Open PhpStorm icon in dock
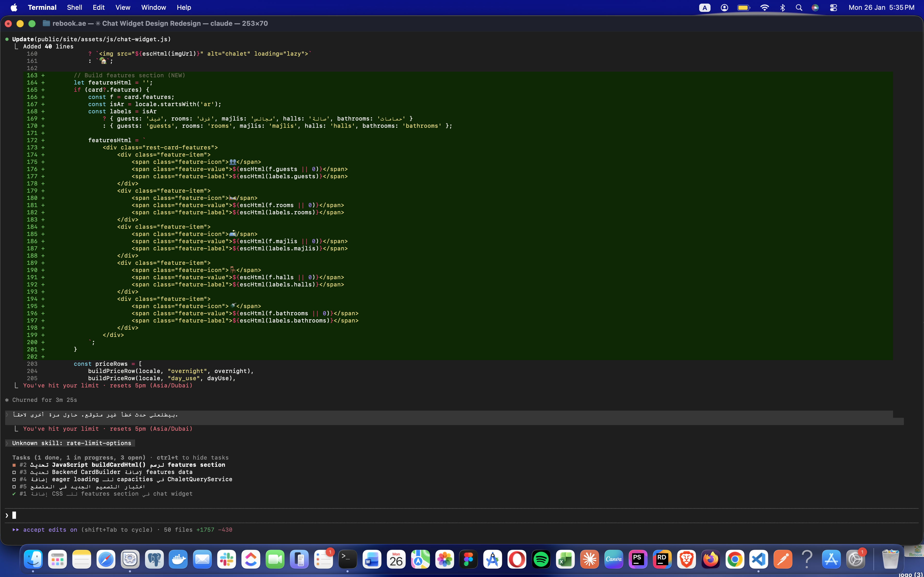Viewport: 924px width, 577px height. point(638,559)
